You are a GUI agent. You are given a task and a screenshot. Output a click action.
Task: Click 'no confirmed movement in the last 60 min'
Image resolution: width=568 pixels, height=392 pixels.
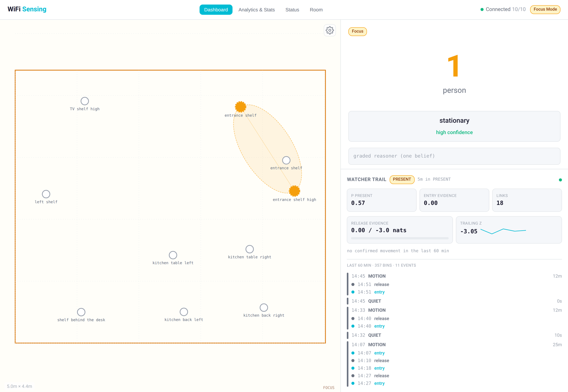pos(398,251)
